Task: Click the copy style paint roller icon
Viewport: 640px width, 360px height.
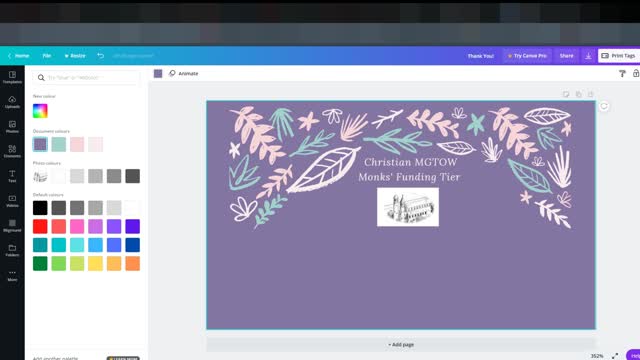Action: (x=622, y=73)
